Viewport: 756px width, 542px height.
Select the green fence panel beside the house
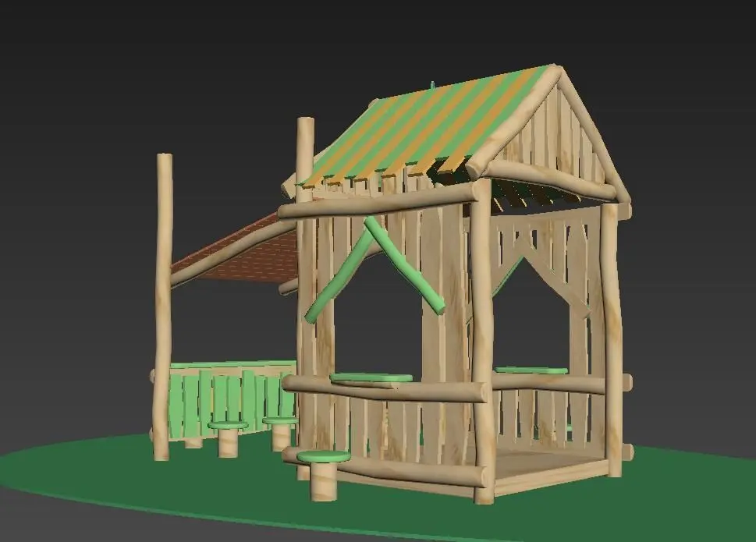click(x=232, y=399)
